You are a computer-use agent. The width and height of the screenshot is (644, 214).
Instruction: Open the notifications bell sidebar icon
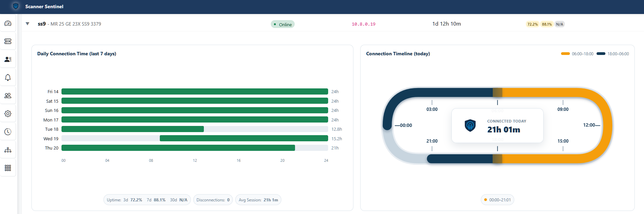[8, 77]
